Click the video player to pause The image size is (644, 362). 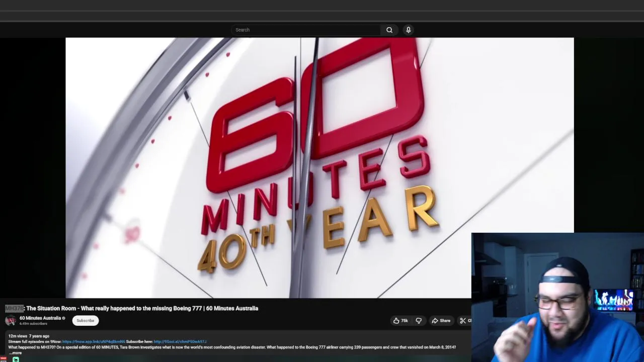[x=319, y=168]
